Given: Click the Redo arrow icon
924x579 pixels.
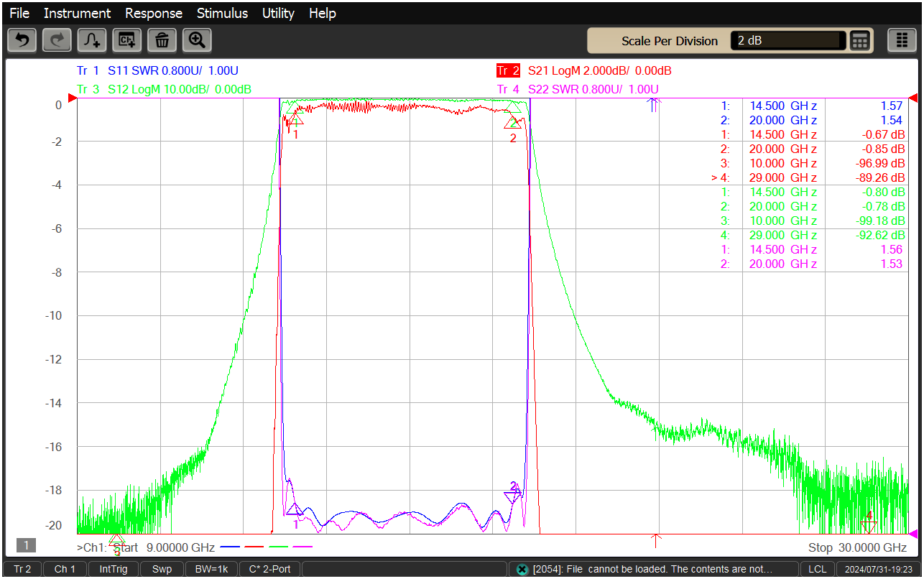Looking at the screenshot, I should [x=57, y=40].
